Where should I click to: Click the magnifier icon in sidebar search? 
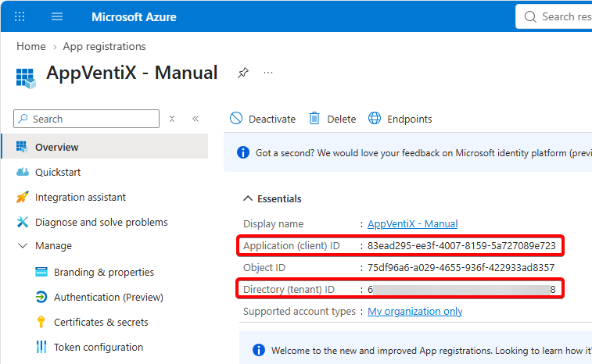(23, 119)
